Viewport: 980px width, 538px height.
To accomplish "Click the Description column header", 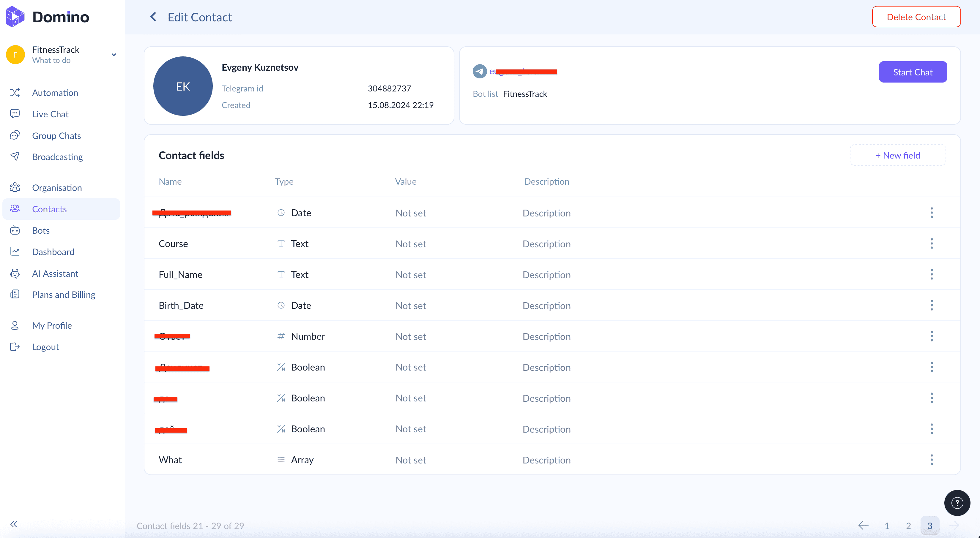I will point(546,182).
